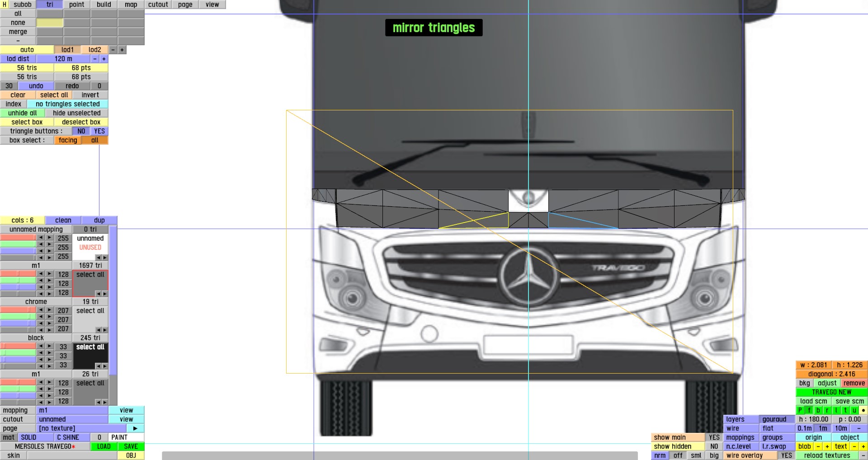Viewport: 868px width, 460px height.
Task: Click the dot button after view presets
Action: [863, 410]
